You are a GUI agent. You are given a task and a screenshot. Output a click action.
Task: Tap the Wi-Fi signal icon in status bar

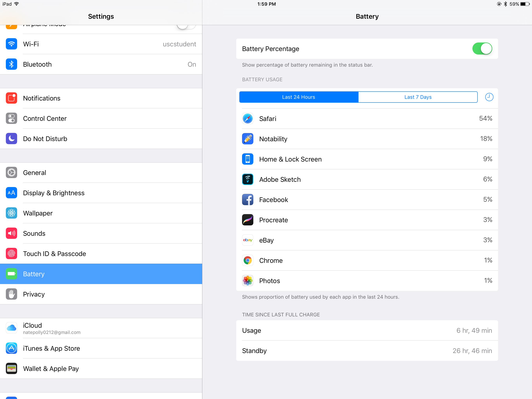point(17,4)
